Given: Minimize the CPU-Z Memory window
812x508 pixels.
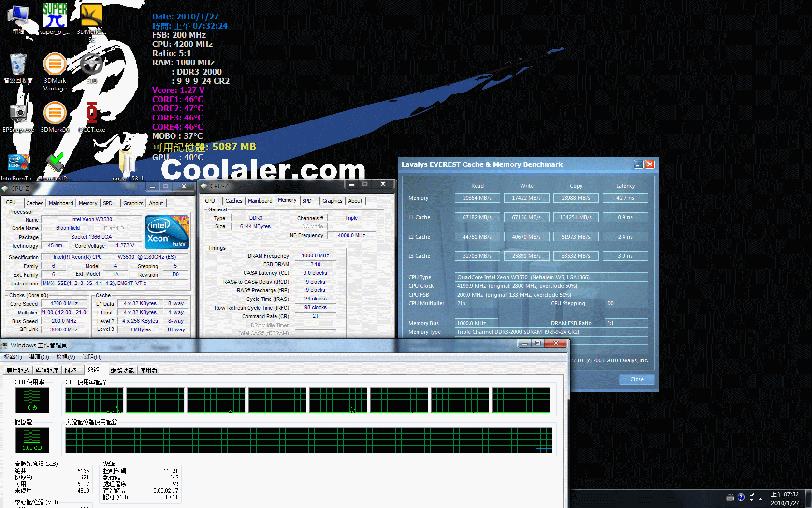Looking at the screenshot, I should click(352, 184).
